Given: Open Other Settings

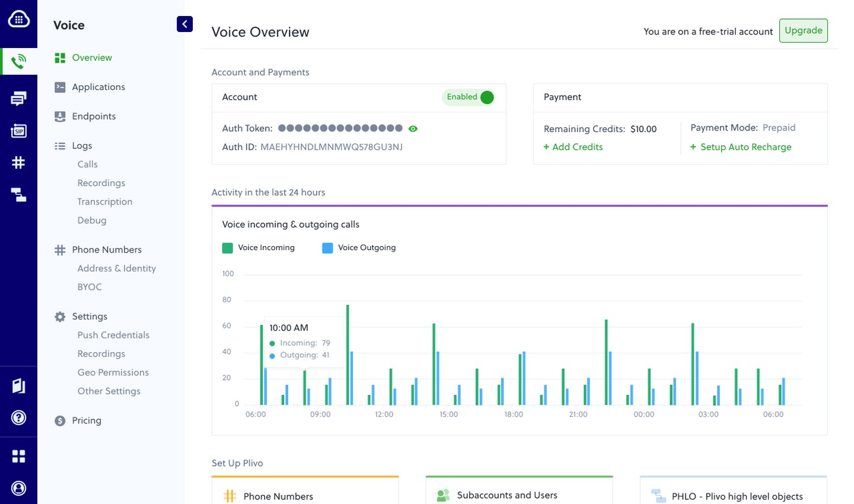Looking at the screenshot, I should [x=109, y=391].
